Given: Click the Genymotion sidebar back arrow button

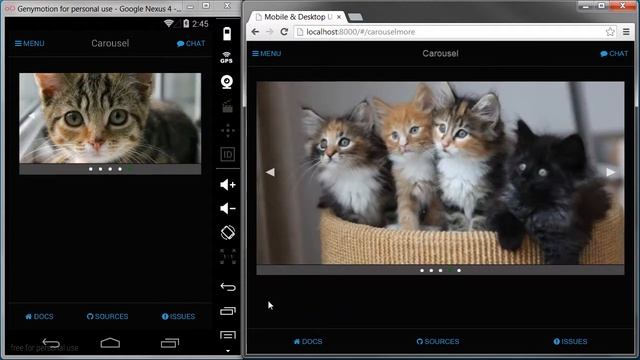Looking at the screenshot, I should pos(228,287).
